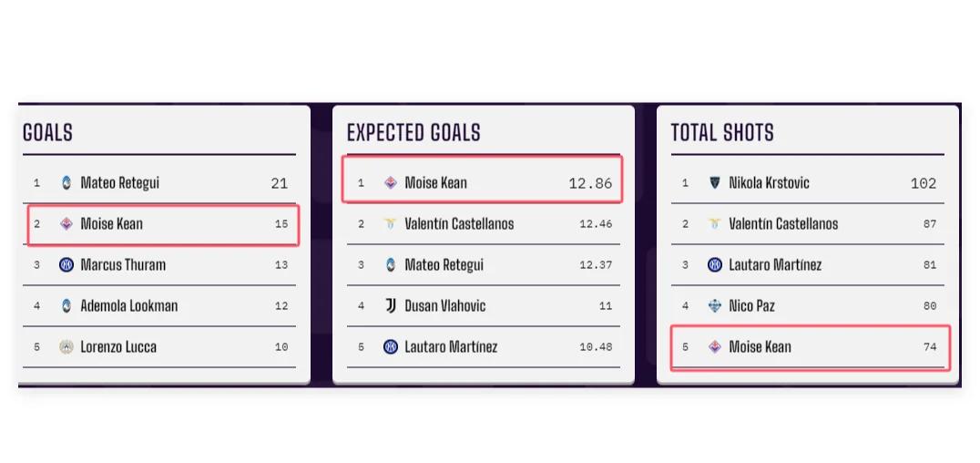Click the Inter crest beside Marcus Thuram

tap(66, 265)
